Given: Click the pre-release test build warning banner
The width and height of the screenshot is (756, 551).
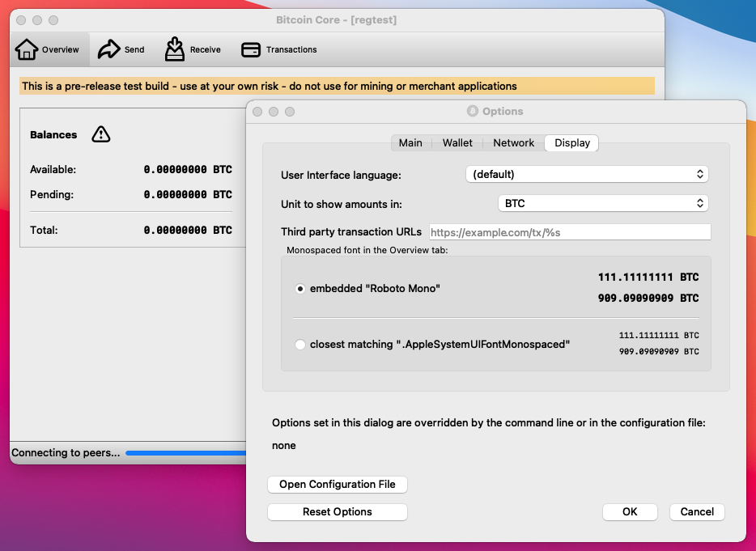Looking at the screenshot, I should tap(337, 86).
